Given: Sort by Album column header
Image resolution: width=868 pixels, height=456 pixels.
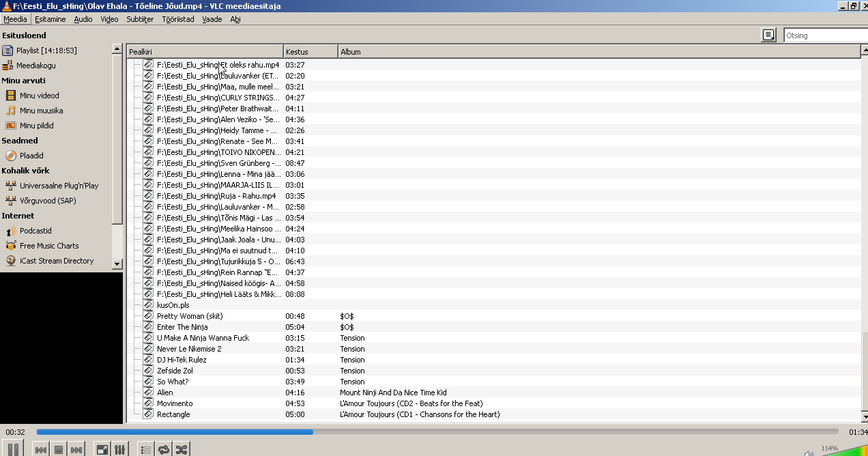Looking at the screenshot, I should point(599,51).
